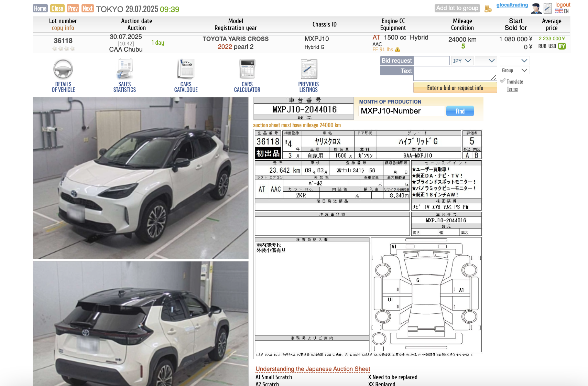588x386 pixels.
Task: Expand the Group dropdown
Action: 515,70
